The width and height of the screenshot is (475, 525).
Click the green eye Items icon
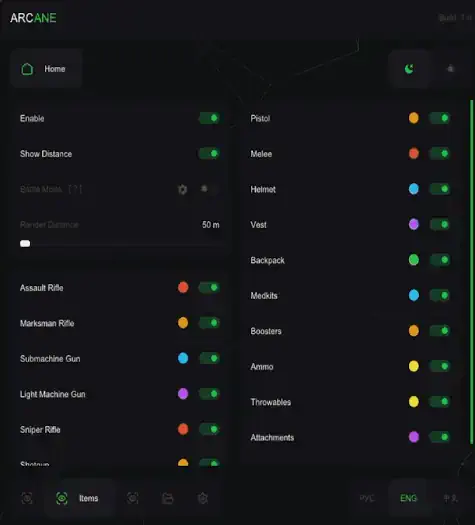coord(62,498)
